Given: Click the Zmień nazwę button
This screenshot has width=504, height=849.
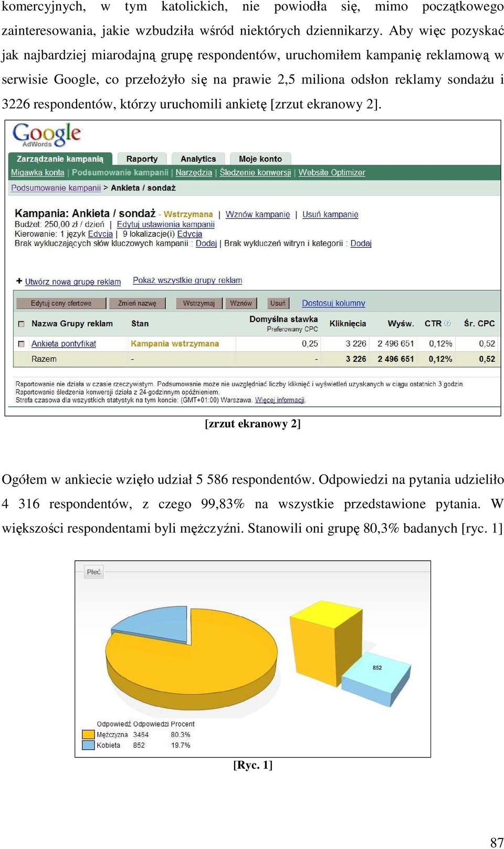Looking at the screenshot, I should [137, 303].
